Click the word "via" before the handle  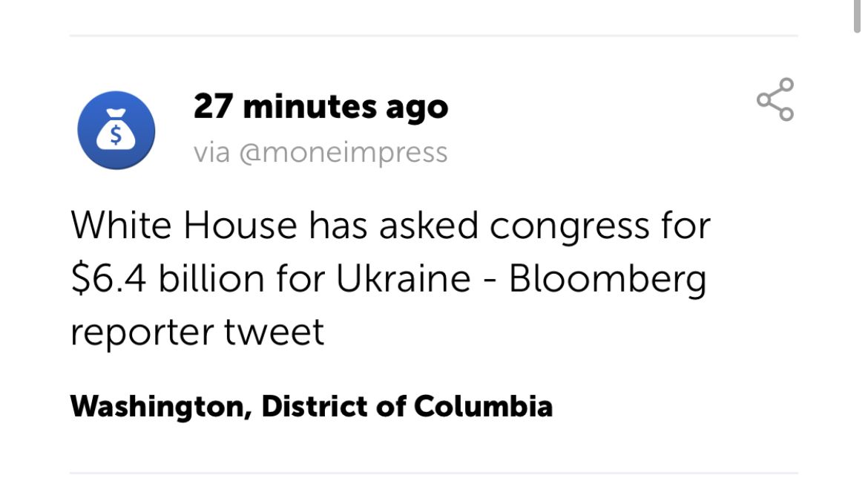(211, 153)
